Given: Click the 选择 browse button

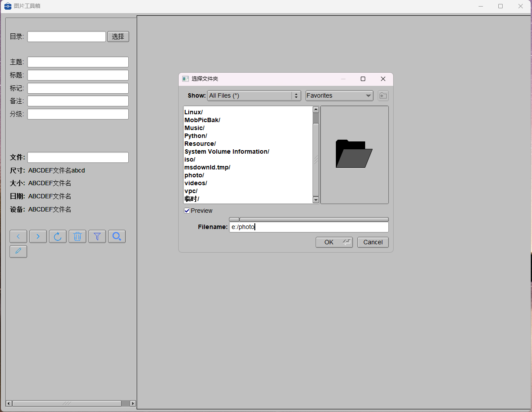Looking at the screenshot, I should point(118,36).
